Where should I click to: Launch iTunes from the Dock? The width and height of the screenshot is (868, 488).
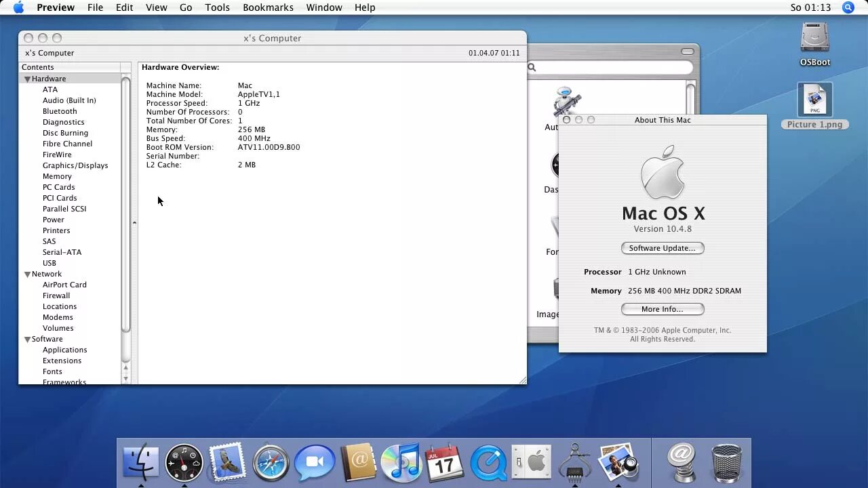click(x=401, y=463)
